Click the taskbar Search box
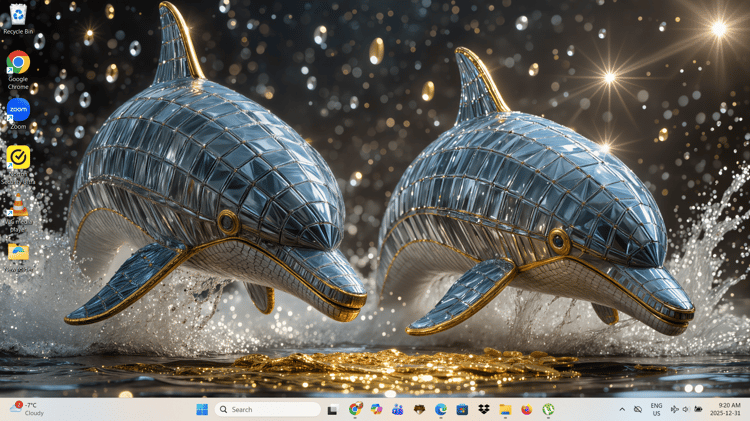This screenshot has height=421, width=750. [267, 410]
